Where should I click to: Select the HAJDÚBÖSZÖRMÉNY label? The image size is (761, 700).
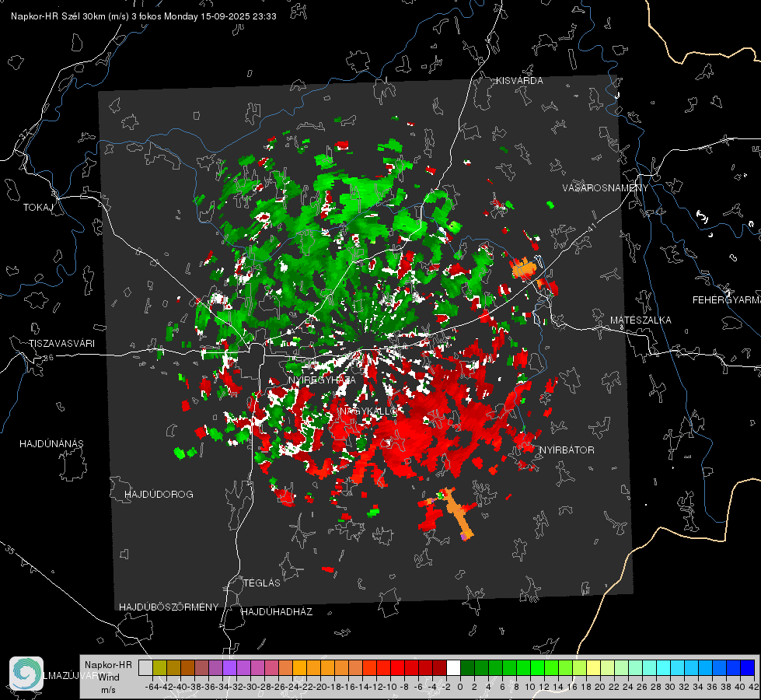(x=169, y=607)
